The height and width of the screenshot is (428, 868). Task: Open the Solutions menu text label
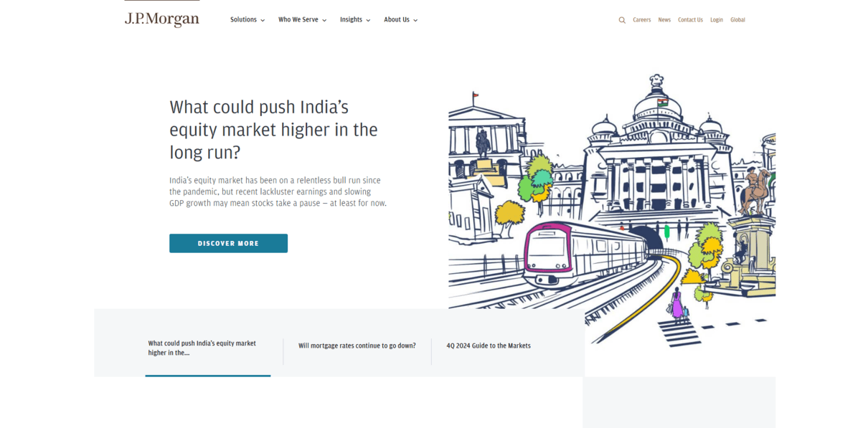click(243, 20)
